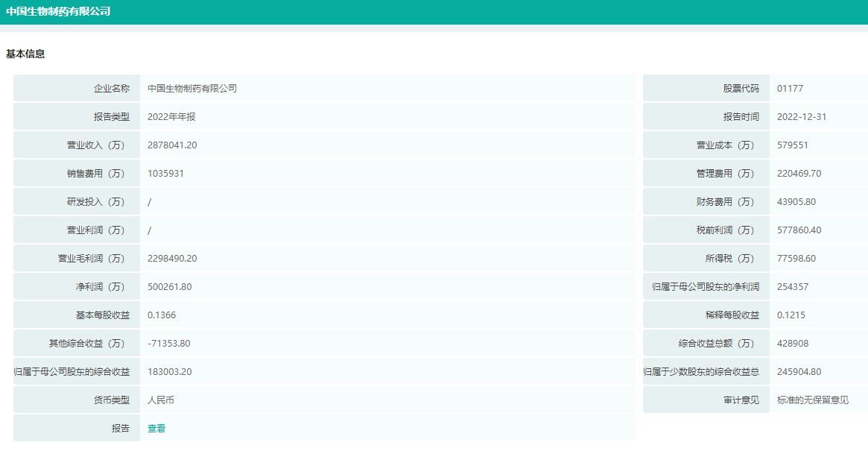Select revenue value 2878041.20
Screen dimensions: 868x451
click(x=172, y=145)
